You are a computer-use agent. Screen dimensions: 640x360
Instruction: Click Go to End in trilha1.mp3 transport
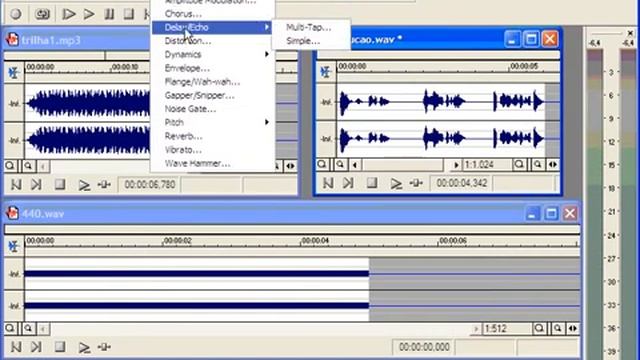[36, 185]
